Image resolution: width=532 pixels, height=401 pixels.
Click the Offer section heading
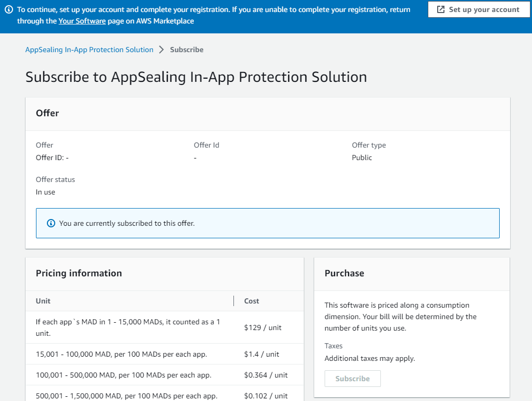[47, 113]
